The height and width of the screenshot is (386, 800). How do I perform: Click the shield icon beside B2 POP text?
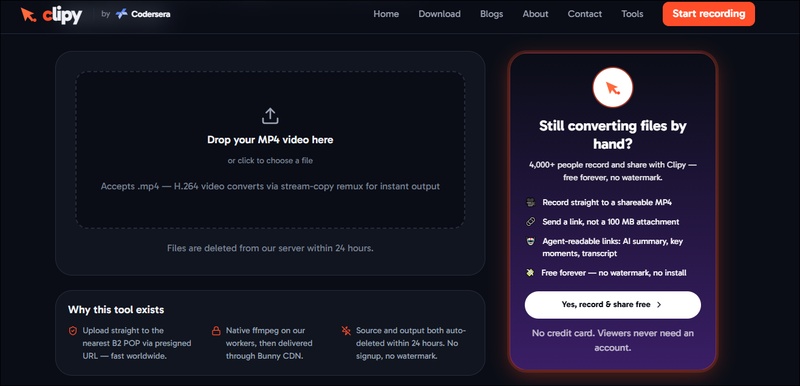pyautogui.click(x=72, y=331)
